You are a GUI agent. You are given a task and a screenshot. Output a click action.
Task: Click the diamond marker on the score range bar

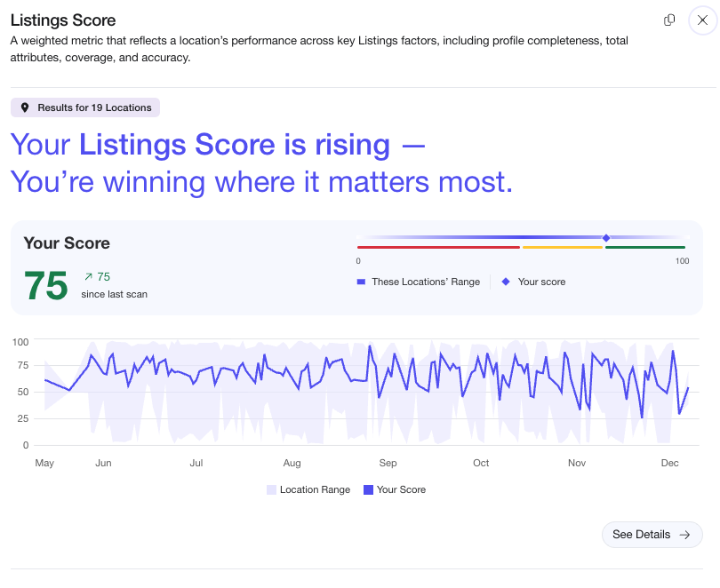[x=606, y=238]
